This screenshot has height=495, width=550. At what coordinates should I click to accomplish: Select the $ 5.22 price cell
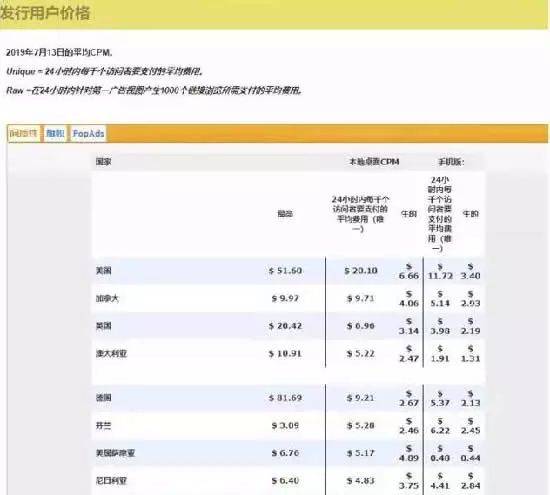(361, 354)
